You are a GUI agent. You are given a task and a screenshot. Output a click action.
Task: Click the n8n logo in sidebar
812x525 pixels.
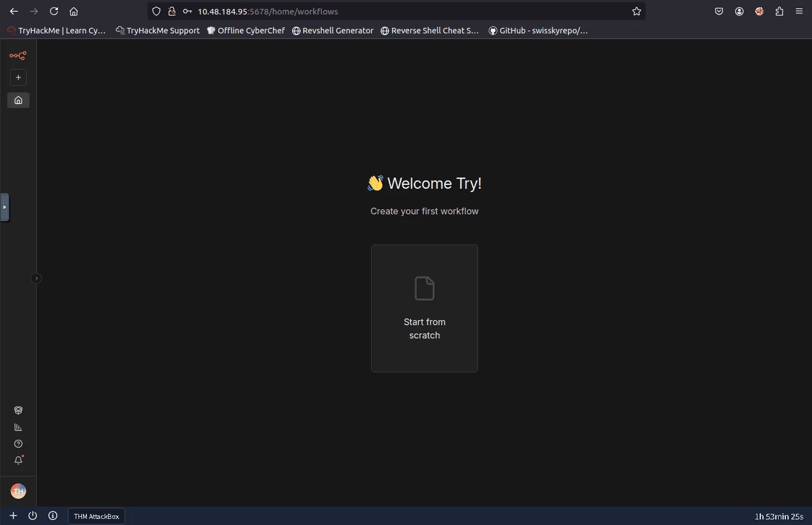pos(18,56)
